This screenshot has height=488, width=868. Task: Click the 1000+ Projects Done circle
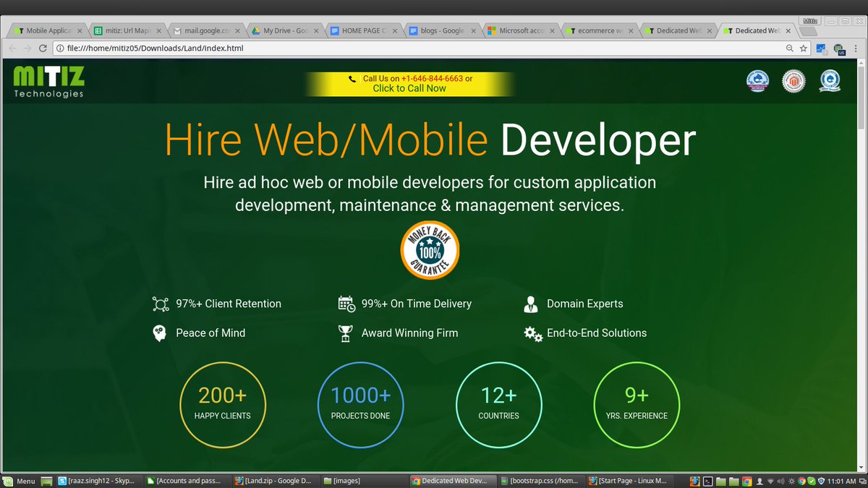(x=360, y=403)
